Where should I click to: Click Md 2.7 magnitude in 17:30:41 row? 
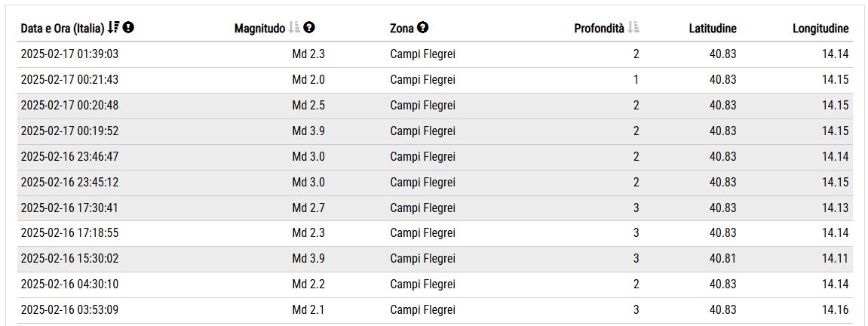coord(308,208)
